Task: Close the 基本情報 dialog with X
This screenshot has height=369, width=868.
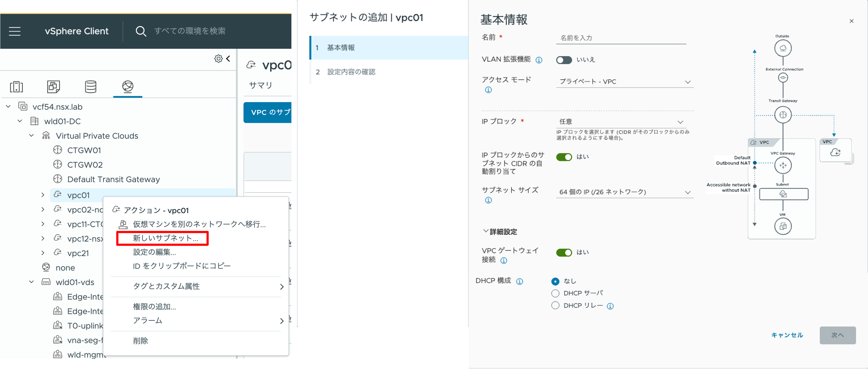Action: (852, 21)
